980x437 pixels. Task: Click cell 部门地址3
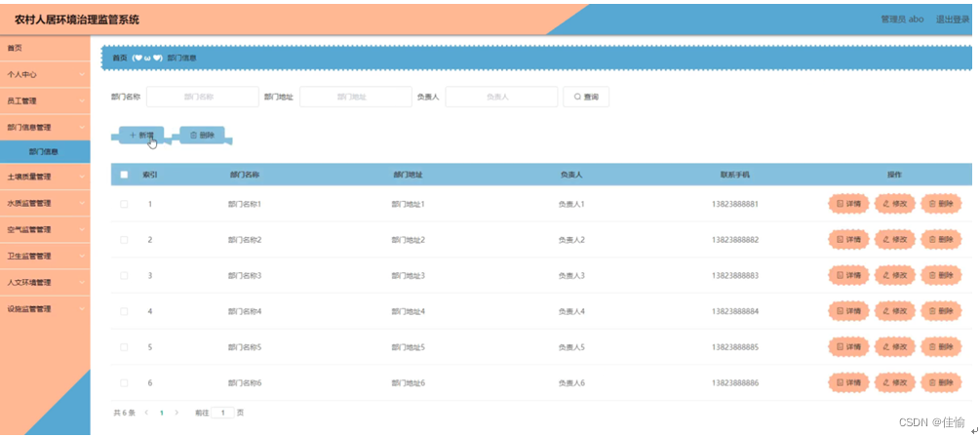[409, 276]
